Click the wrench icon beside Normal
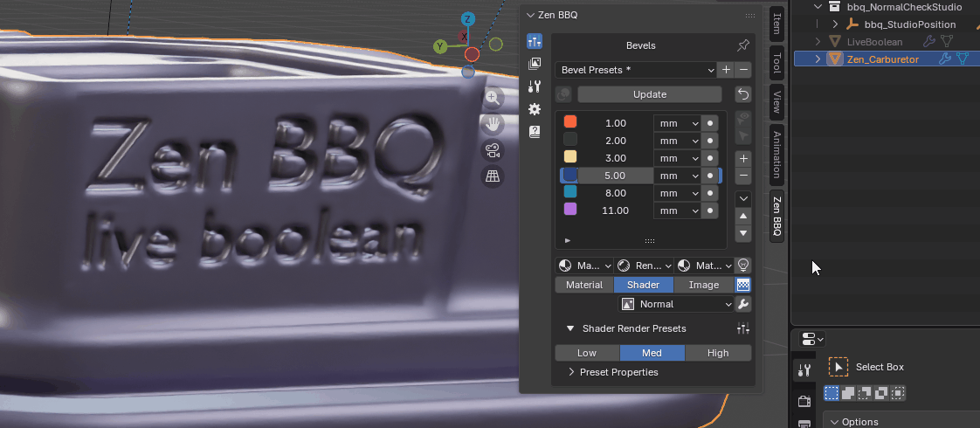The image size is (980, 428). (743, 304)
